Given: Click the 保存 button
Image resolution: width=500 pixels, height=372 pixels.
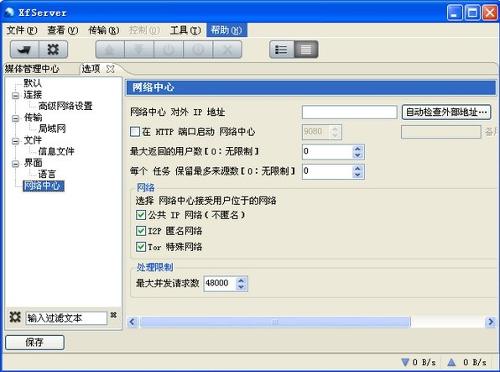Looking at the screenshot, I should pyautogui.click(x=35, y=342).
